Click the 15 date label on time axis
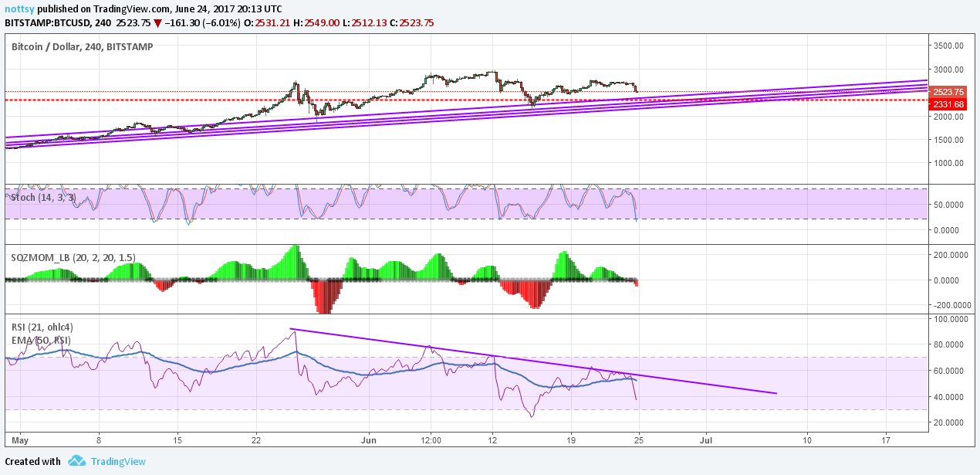 pos(177,440)
